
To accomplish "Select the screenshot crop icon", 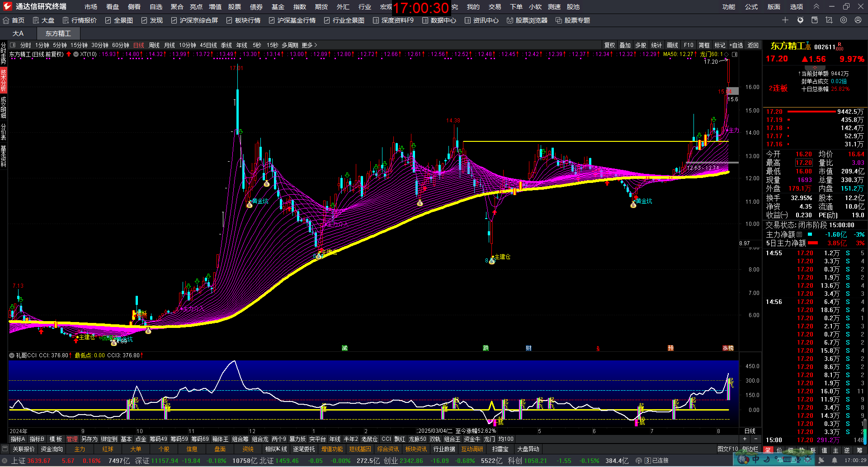I will (x=829, y=20).
